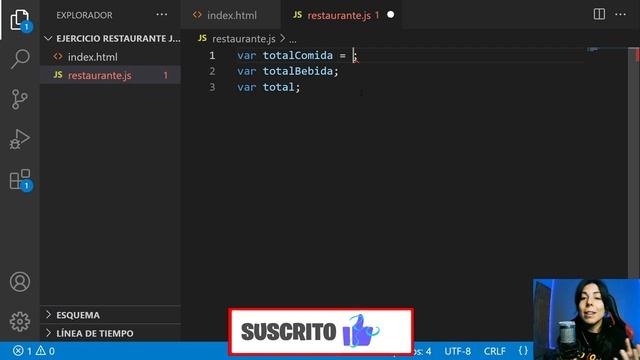The width and height of the screenshot is (640, 360).
Task: Change file encoding UTF-8 in status bar
Action: (458, 351)
